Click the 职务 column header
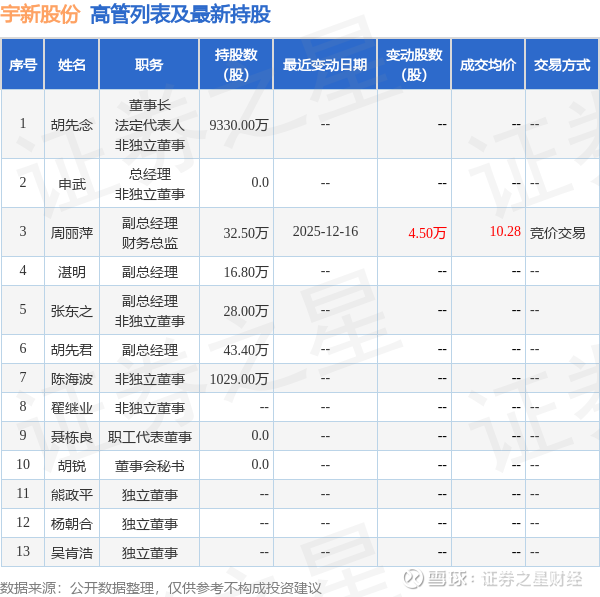 [x=149, y=64]
